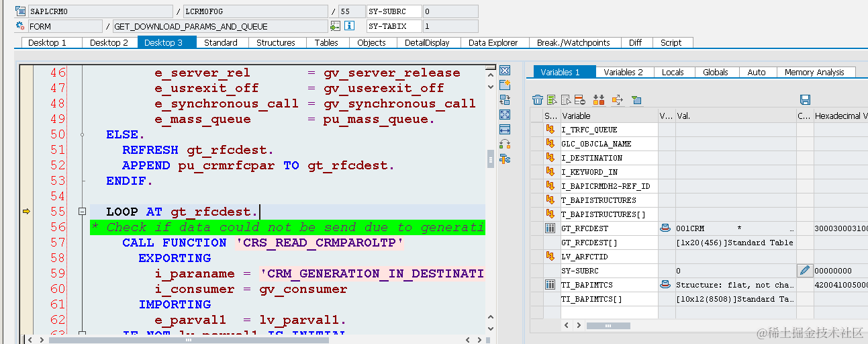Click the new tool icon in side strip
This screenshot has height=344, width=868.
(x=505, y=85)
